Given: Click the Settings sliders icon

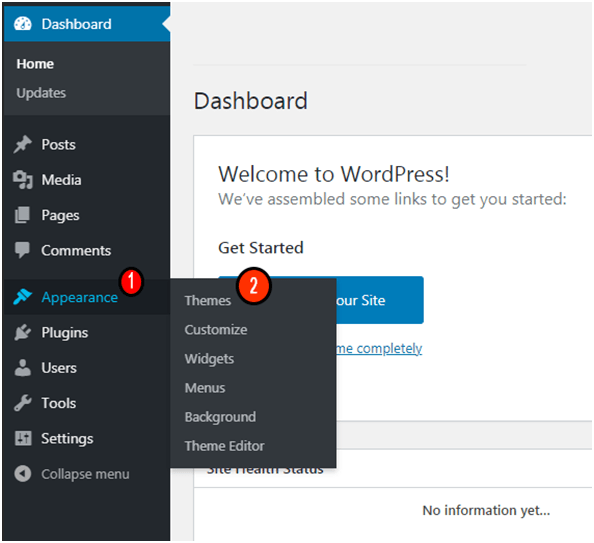Looking at the screenshot, I should 23,438.
